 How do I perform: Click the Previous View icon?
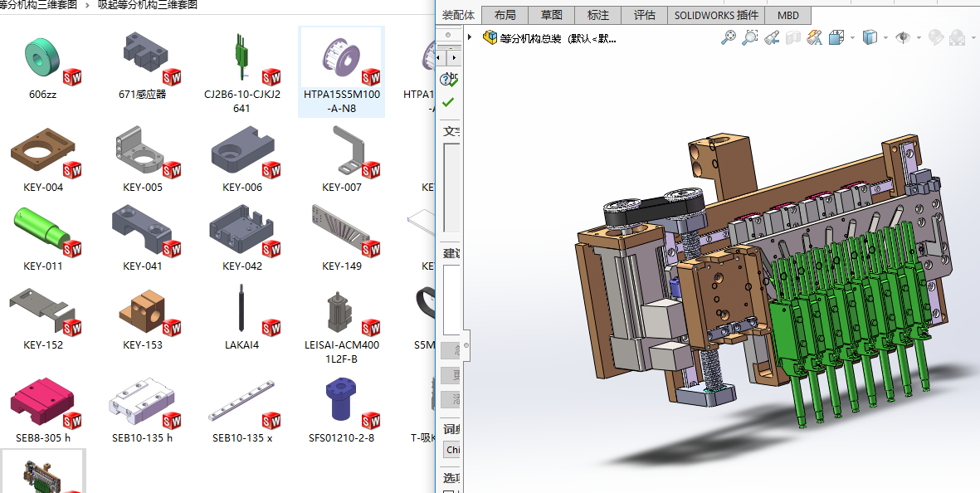tap(772, 37)
